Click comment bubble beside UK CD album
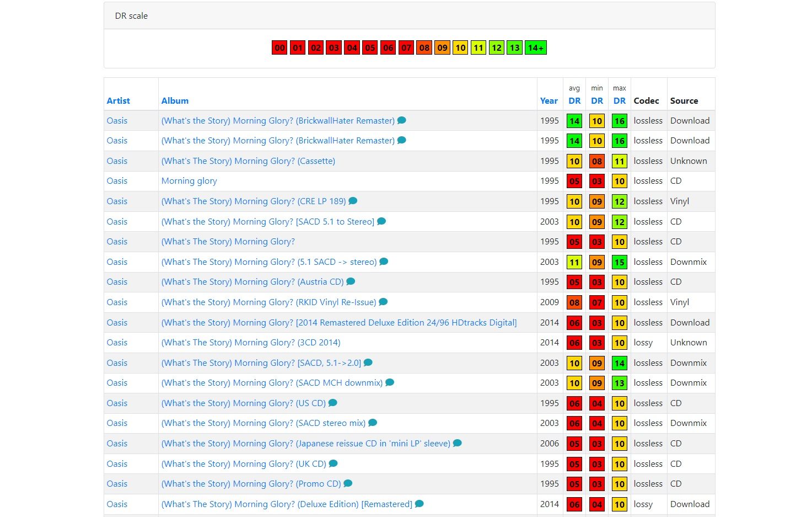This screenshot has width=812, height=517. tap(333, 463)
